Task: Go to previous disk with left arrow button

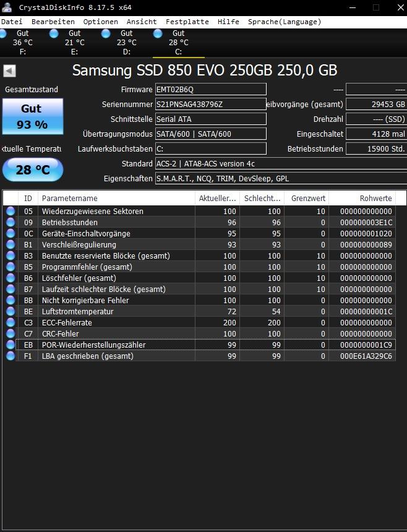Action: point(9,71)
